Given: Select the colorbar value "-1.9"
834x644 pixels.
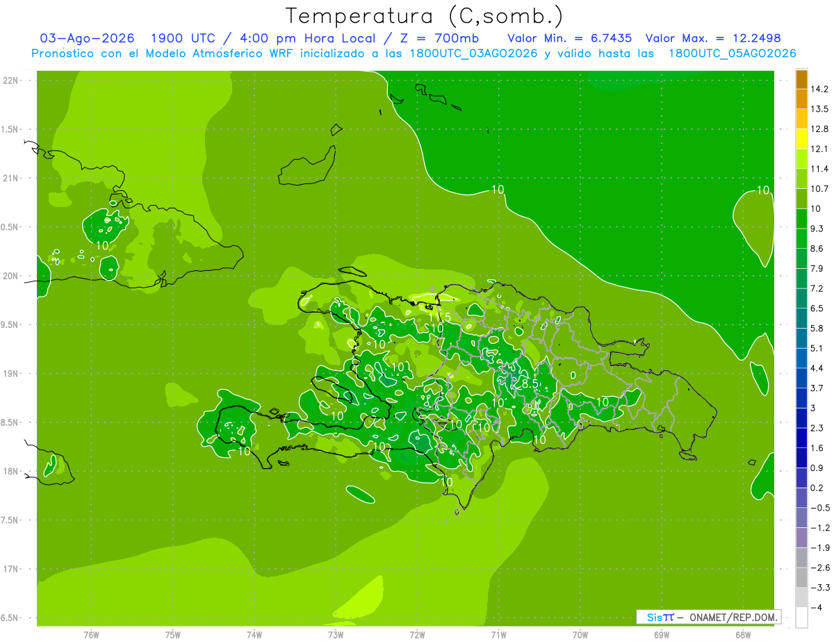Looking at the screenshot, I should [x=819, y=548].
